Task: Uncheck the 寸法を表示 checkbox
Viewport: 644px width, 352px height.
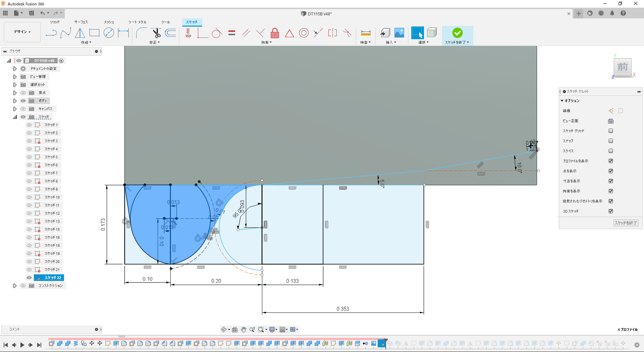Action: pos(611,181)
